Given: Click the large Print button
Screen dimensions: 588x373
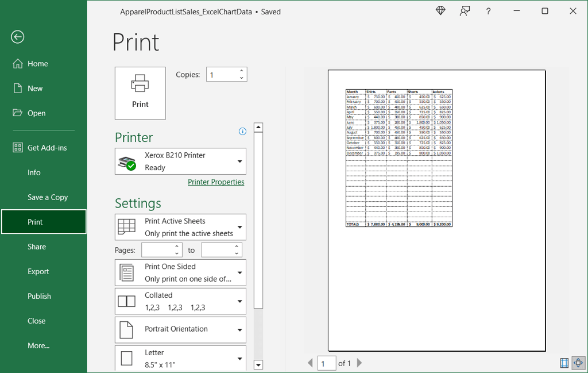Looking at the screenshot, I should [140, 93].
